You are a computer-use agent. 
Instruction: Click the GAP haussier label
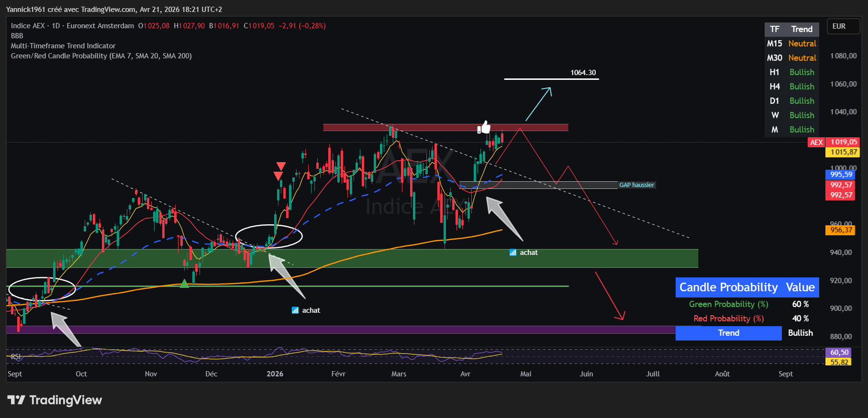pyautogui.click(x=636, y=185)
